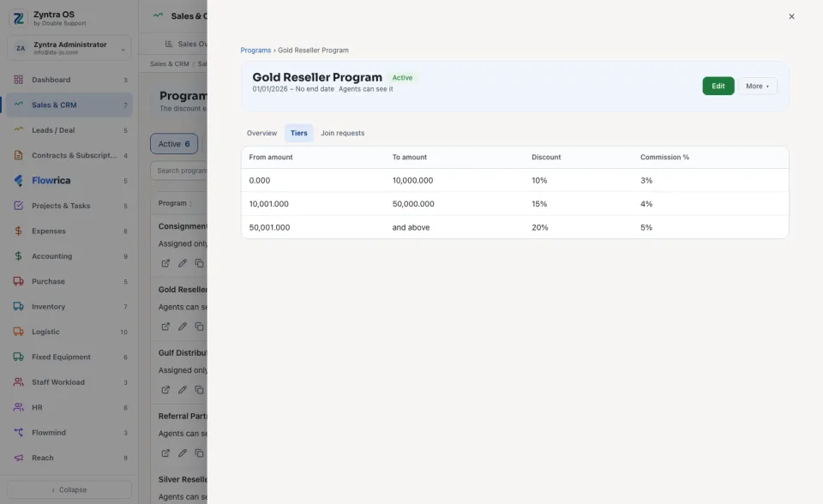Click Programs breadcrumb link

(255, 51)
